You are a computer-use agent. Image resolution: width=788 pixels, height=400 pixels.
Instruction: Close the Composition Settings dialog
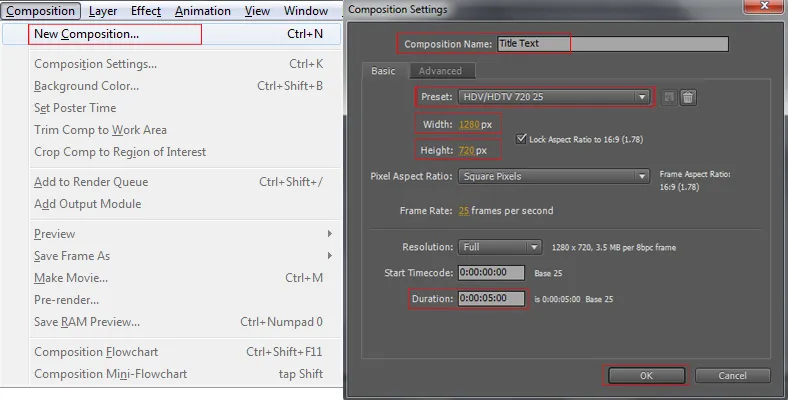click(764, 6)
